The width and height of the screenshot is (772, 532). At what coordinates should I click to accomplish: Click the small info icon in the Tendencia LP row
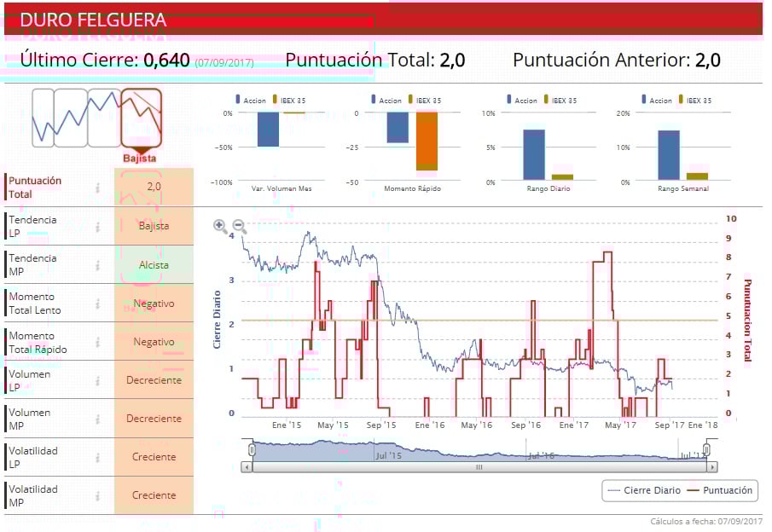coord(97,227)
